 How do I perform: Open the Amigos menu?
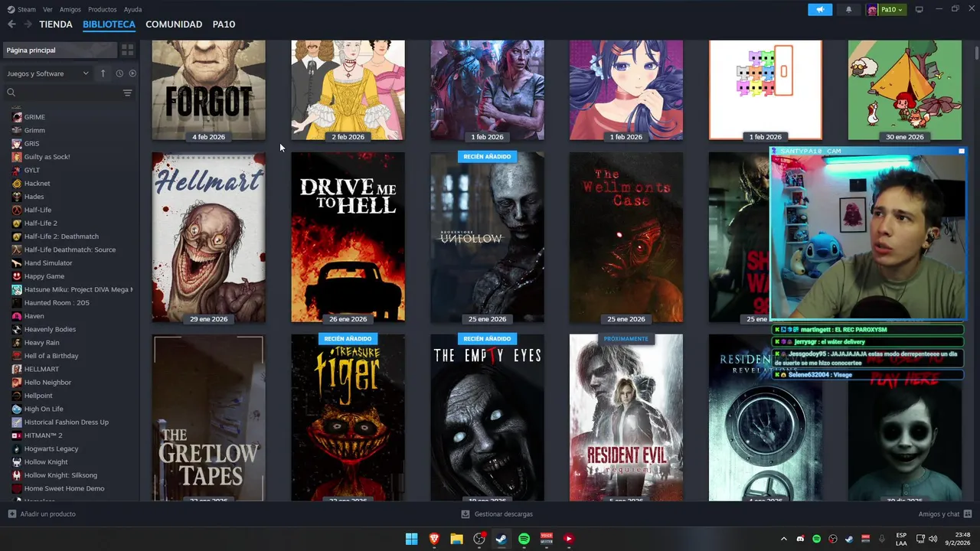pos(70,9)
